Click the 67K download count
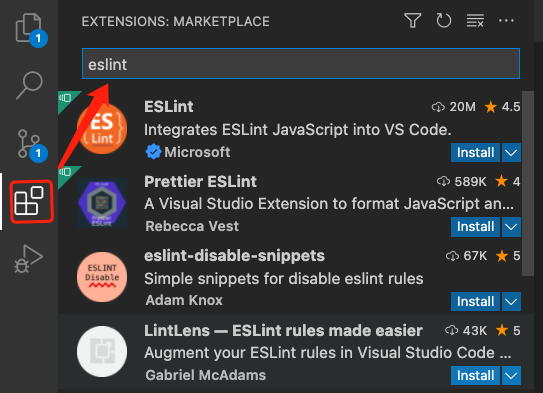The image size is (543, 393). [466, 256]
